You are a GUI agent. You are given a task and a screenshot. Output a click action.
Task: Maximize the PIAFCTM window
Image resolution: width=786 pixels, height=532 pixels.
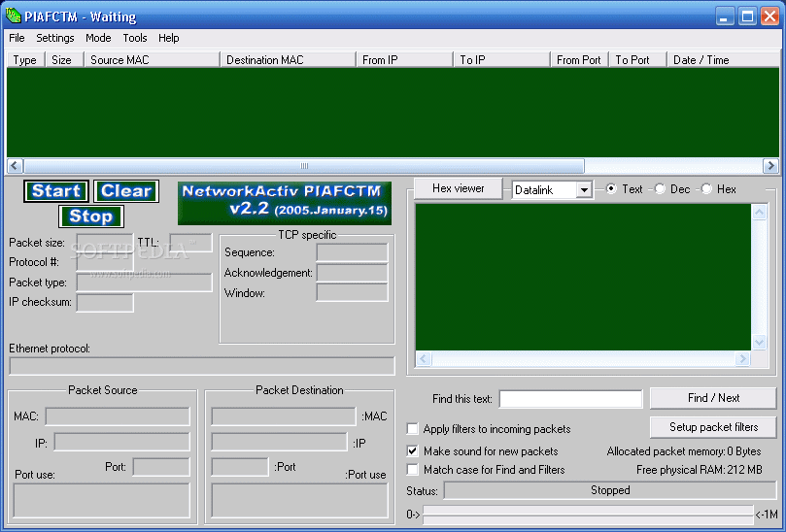pos(747,17)
